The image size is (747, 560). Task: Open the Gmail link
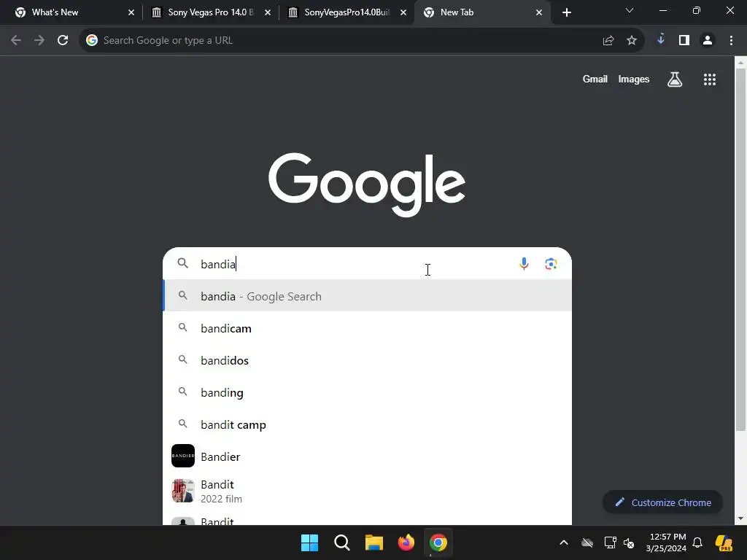pyautogui.click(x=595, y=79)
